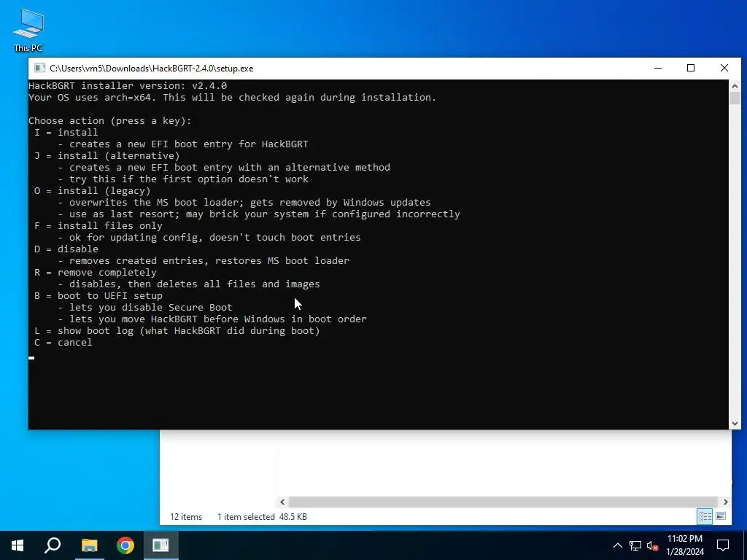
Task: Click the console title path text
Action: [152, 68]
